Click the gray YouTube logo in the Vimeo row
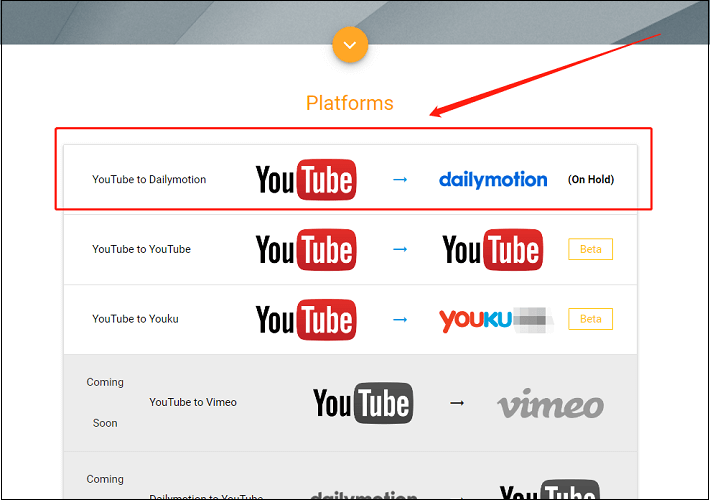The width and height of the screenshot is (710, 500). pyautogui.click(x=363, y=403)
